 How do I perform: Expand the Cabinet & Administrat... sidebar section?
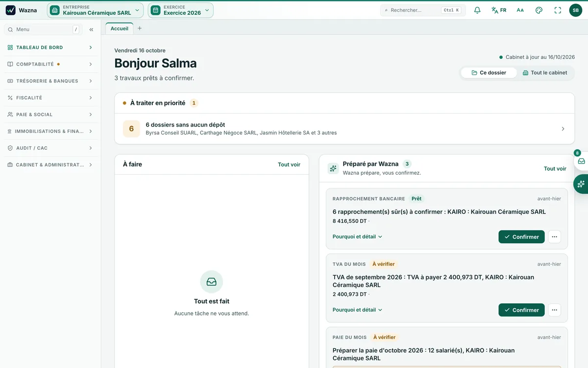click(x=50, y=165)
